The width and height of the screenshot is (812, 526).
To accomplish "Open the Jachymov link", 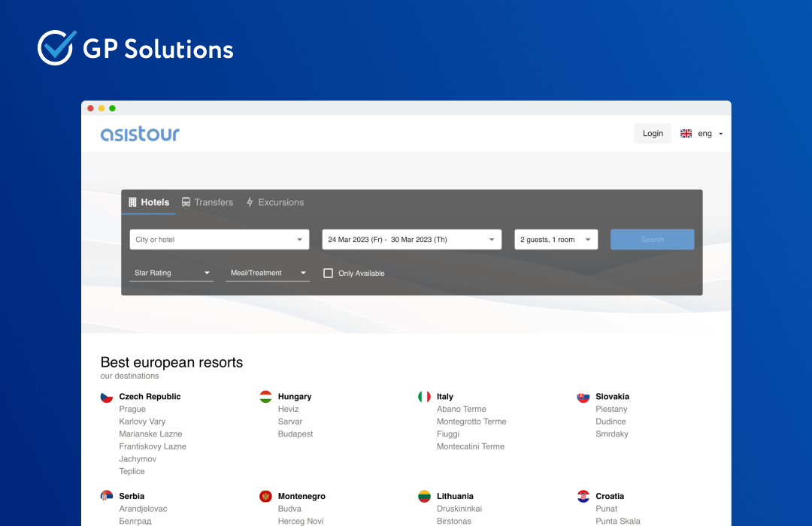I will (138, 458).
